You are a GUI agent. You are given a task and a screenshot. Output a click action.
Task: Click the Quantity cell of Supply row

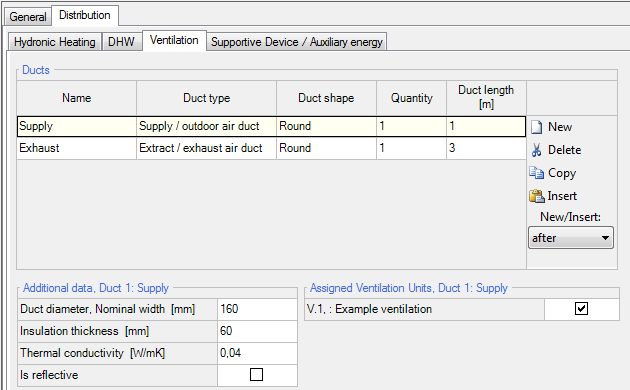coord(411,126)
